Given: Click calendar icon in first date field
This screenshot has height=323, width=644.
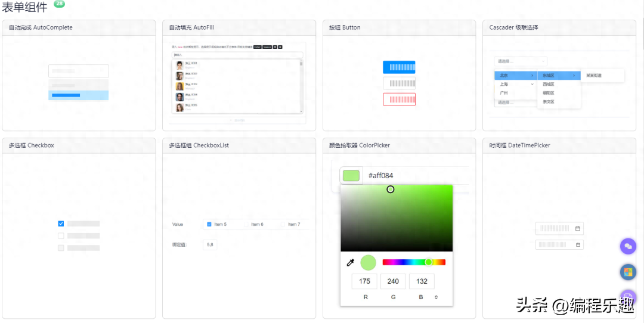Looking at the screenshot, I should [577, 228].
